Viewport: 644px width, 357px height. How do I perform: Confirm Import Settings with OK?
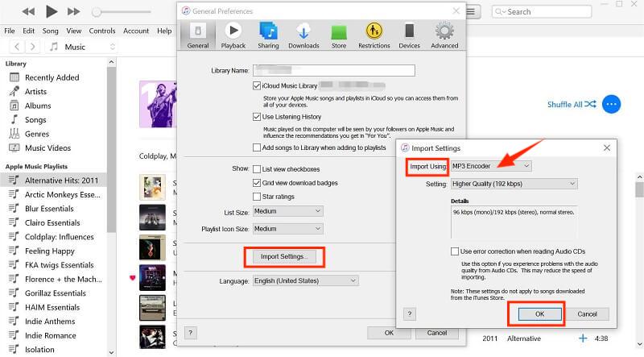tap(539, 313)
